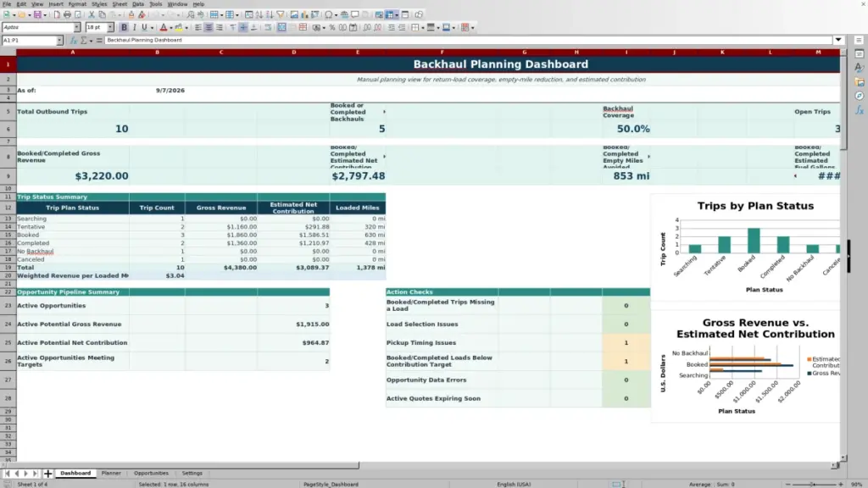The width and height of the screenshot is (868, 488).
Task: Open Name Box dropdown arrow
Action: (59, 41)
